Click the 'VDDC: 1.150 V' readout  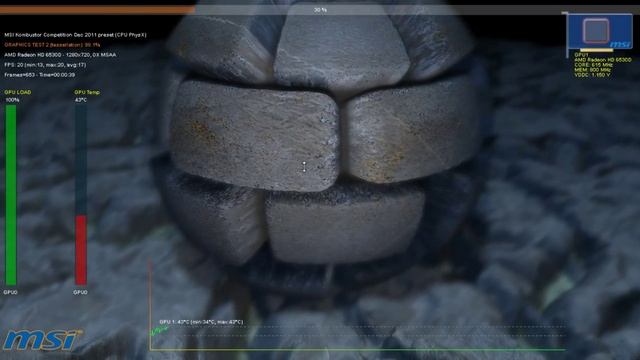tap(592, 75)
